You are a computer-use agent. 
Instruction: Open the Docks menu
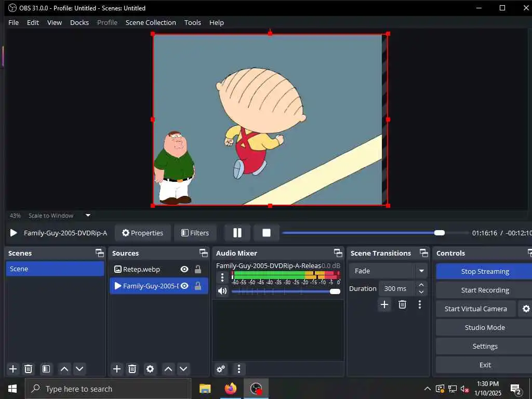pyautogui.click(x=79, y=22)
